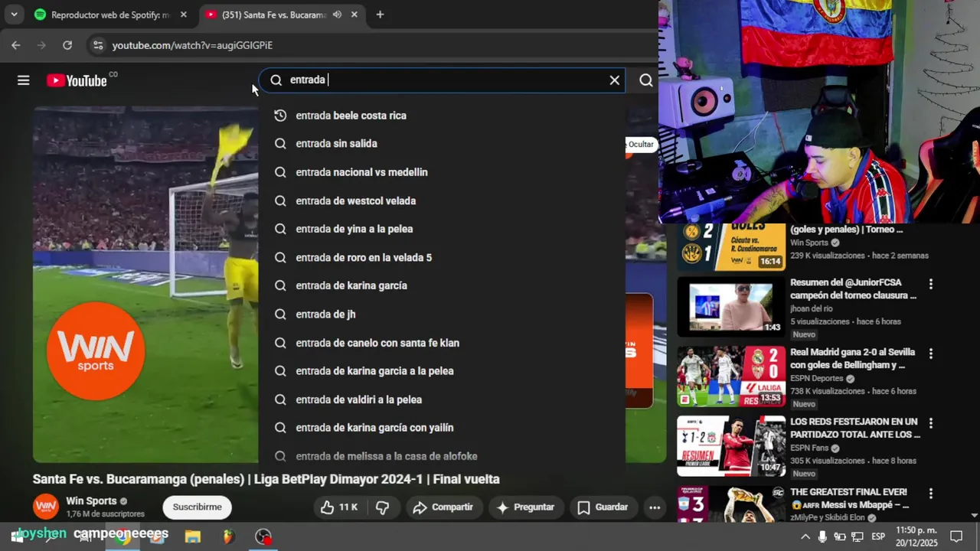The image size is (980, 551).
Task: Open 'THE GREATEST FINAL EVER!' video title
Action: click(x=850, y=498)
